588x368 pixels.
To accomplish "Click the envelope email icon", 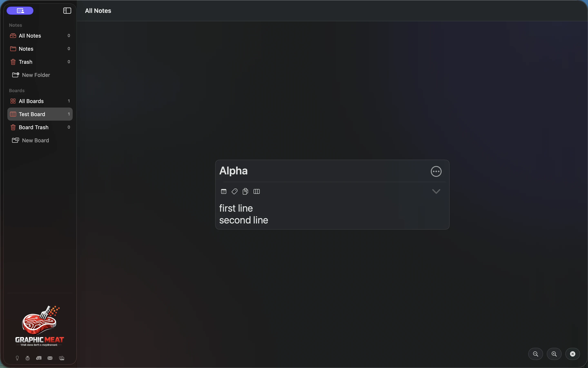I will pyautogui.click(x=50, y=358).
